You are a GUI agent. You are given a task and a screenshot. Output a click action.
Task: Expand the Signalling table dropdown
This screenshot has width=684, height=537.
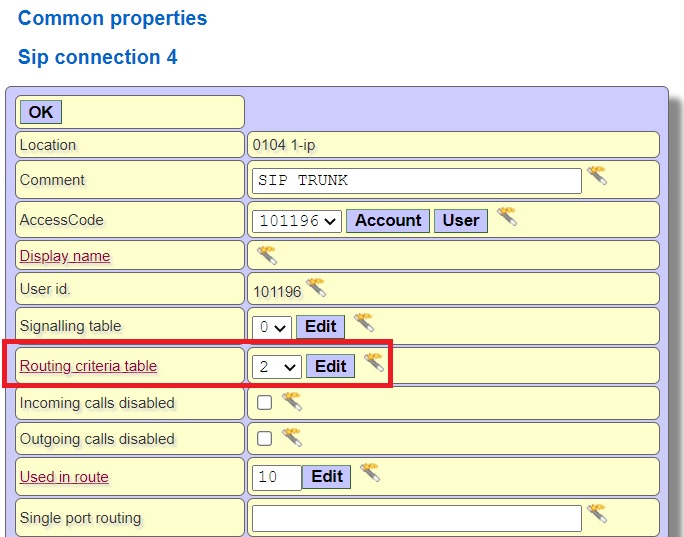(x=272, y=327)
